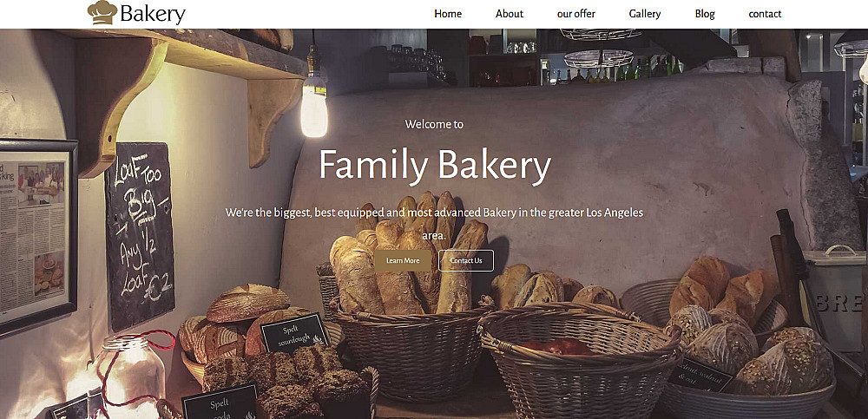Screen dimensions: 868x419
Task: Click the framed newspaper clipping
Action: pyautogui.click(x=37, y=238)
